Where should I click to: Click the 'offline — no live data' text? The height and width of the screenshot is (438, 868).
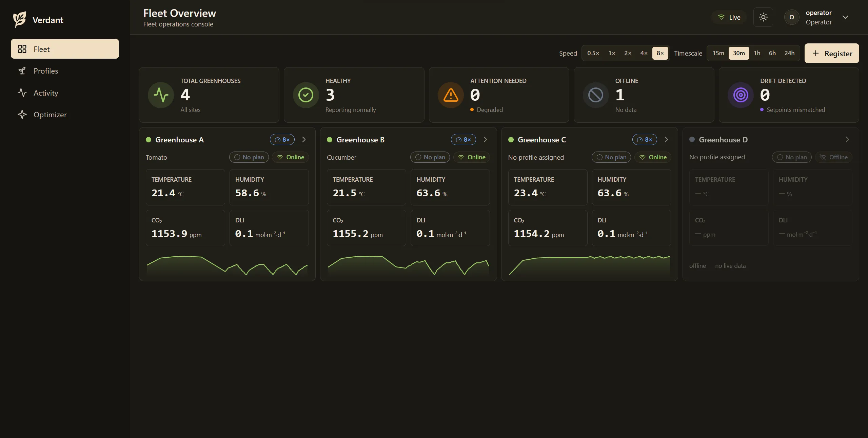coord(717,266)
